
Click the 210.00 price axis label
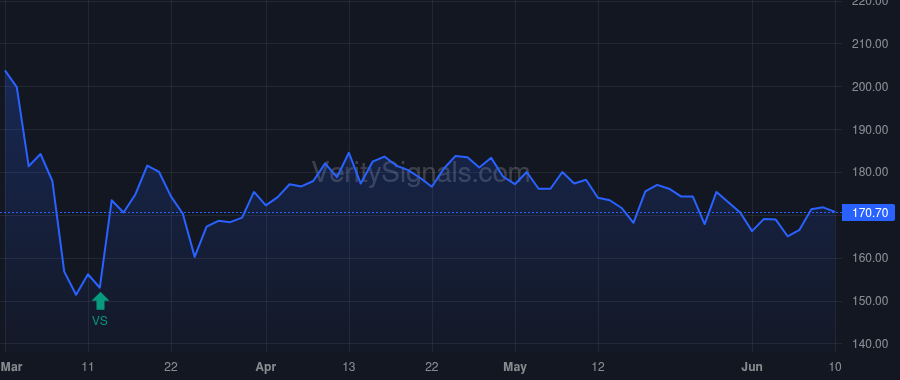pyautogui.click(x=870, y=44)
